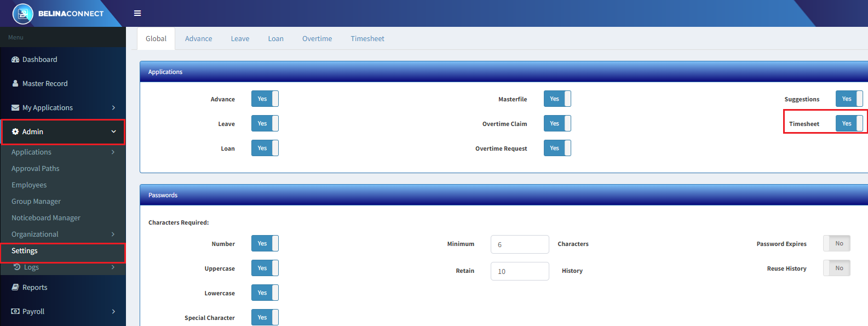The width and height of the screenshot is (868, 326).
Task: Expand the Applications submenu chevron
Action: [113, 152]
